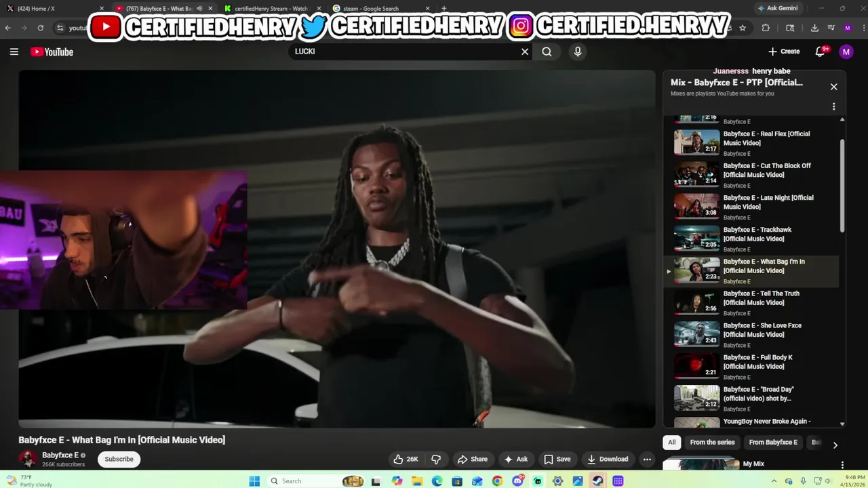Open options for the My Mix suggestion
The image size is (868, 488).
pyautogui.click(x=842, y=465)
